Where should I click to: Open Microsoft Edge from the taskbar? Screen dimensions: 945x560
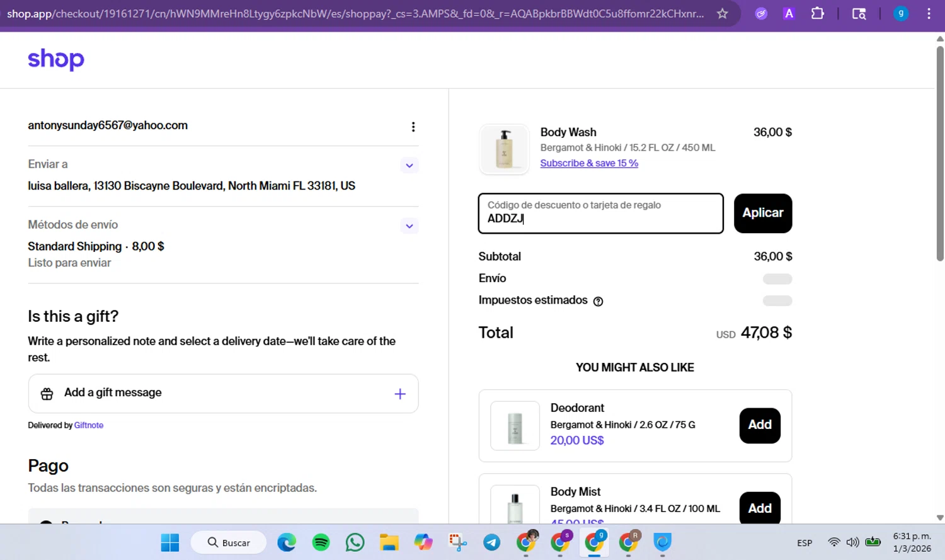[x=287, y=542]
